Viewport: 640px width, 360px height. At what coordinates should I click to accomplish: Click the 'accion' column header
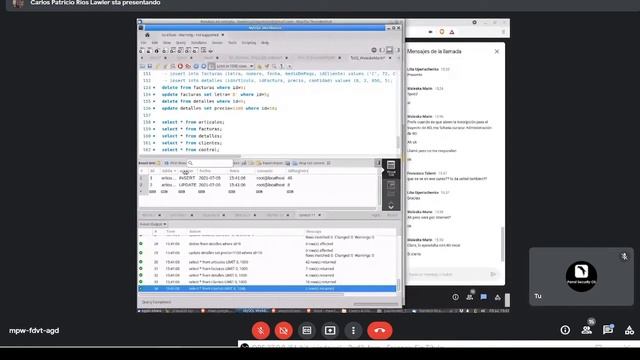pos(187,171)
